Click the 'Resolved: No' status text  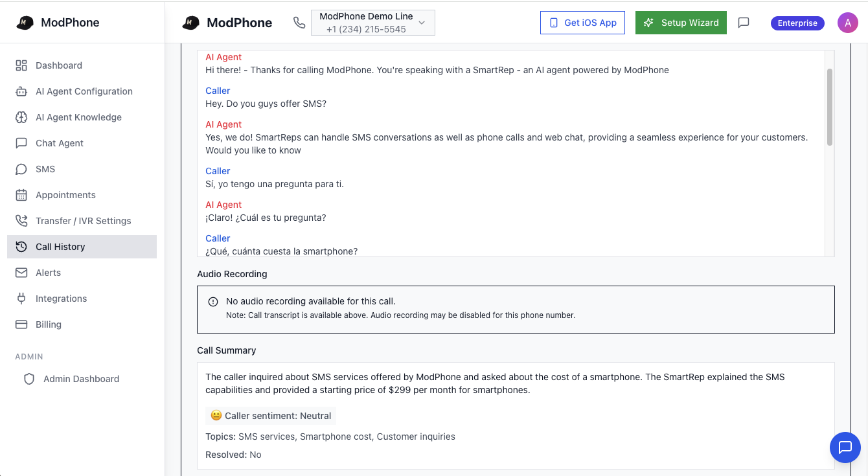pos(233,455)
